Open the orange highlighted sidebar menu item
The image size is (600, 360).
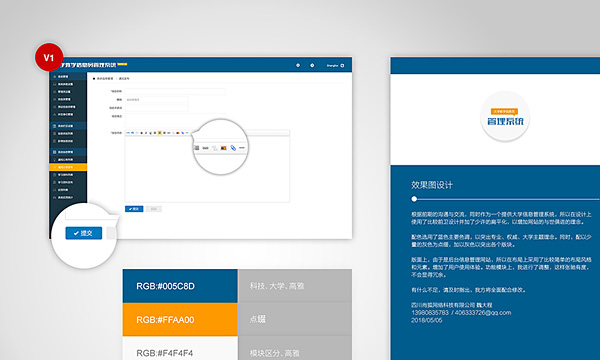pos(68,167)
